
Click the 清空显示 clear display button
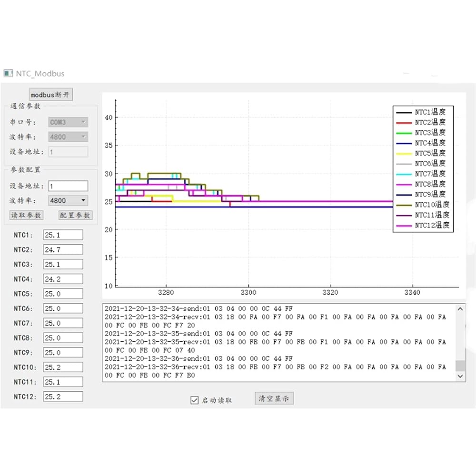274,398
